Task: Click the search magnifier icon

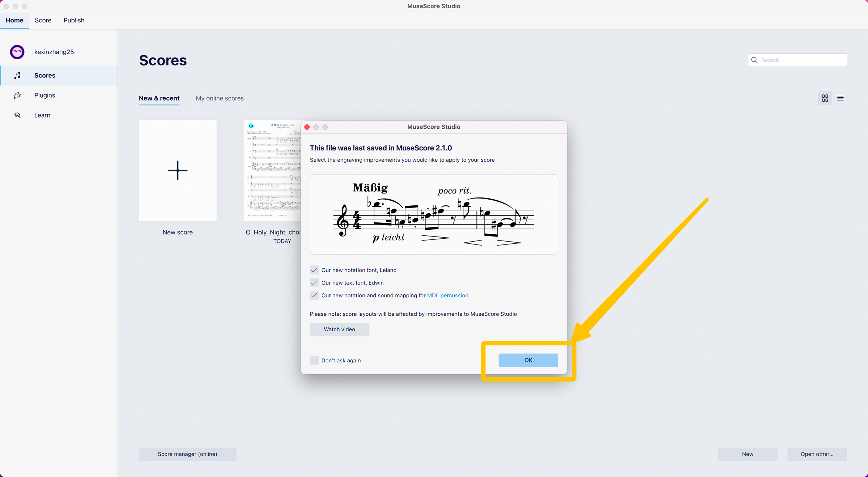Action: tap(754, 60)
